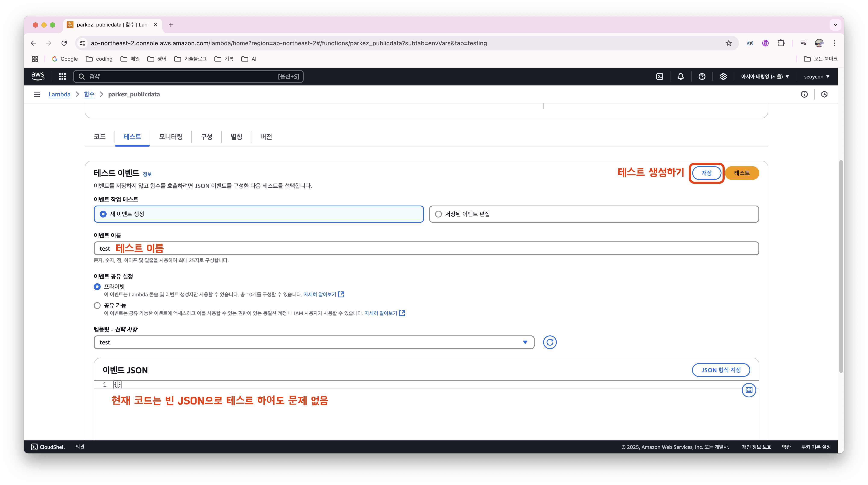The image size is (868, 485).
Task: Switch to the 모니터링 tab
Action: click(171, 137)
